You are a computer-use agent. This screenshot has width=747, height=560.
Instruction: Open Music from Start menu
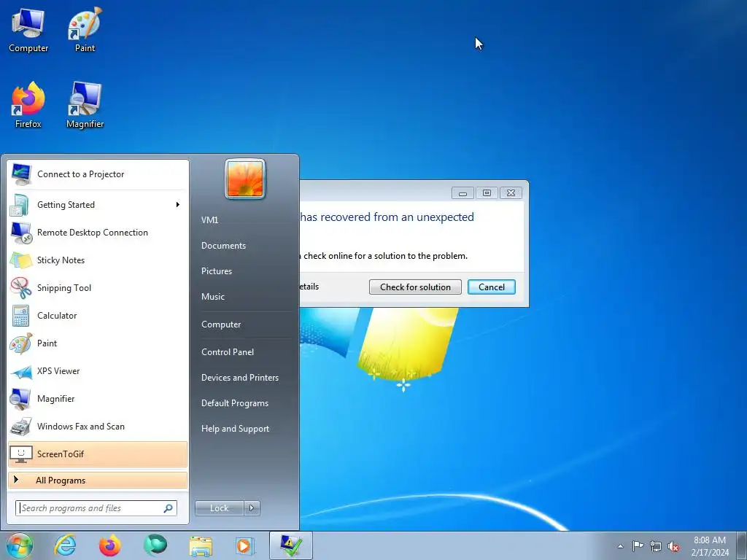point(213,297)
